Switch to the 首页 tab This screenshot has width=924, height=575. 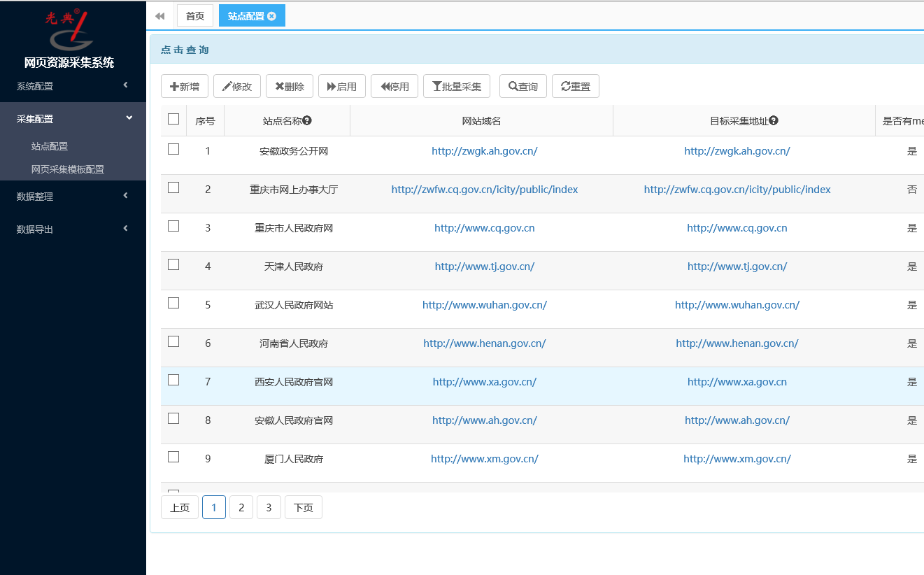(195, 15)
